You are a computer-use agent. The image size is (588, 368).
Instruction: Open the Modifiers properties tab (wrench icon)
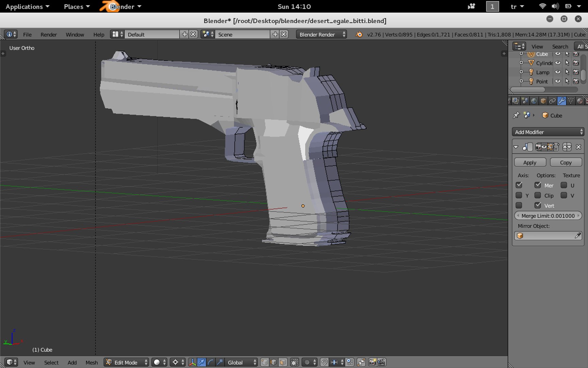[x=562, y=101]
